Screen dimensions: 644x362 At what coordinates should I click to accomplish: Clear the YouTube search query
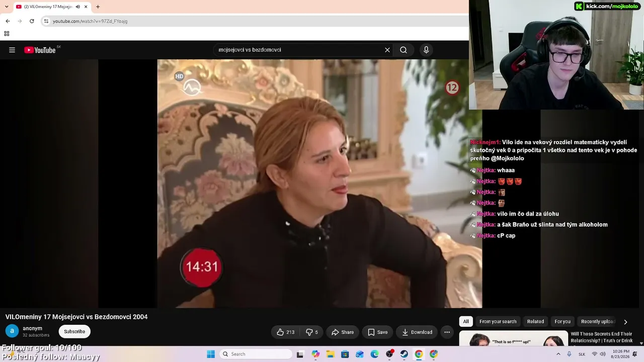(387, 50)
